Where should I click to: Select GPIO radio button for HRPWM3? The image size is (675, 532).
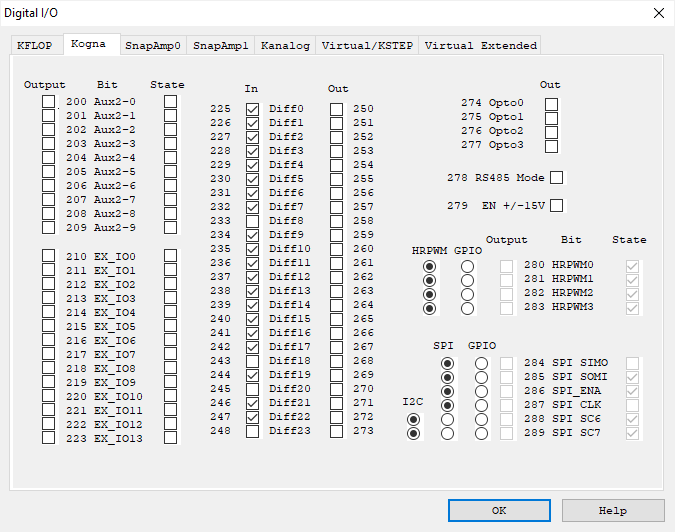pyautogui.click(x=467, y=308)
